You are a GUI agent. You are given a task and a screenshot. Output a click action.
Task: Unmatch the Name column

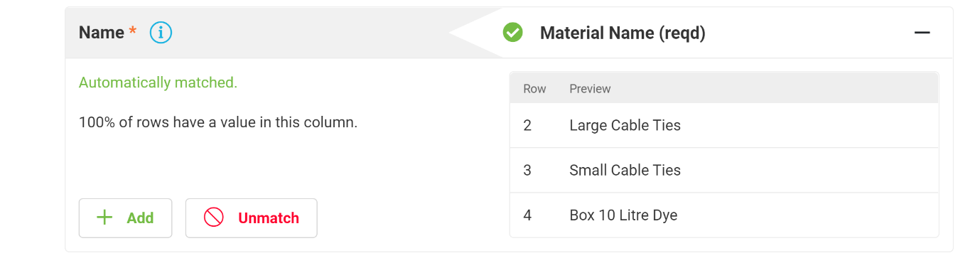(x=251, y=218)
